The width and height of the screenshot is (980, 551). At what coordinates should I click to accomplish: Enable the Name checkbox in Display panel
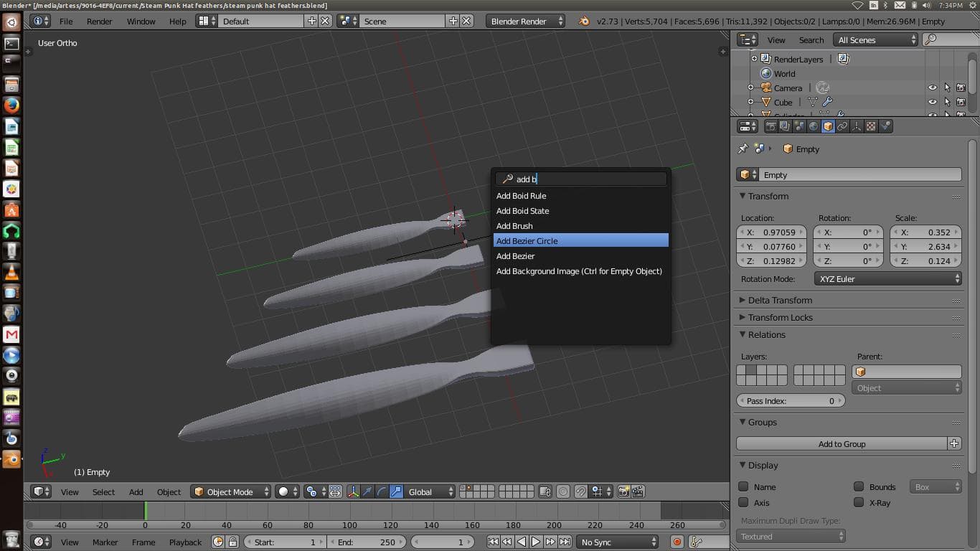743,486
